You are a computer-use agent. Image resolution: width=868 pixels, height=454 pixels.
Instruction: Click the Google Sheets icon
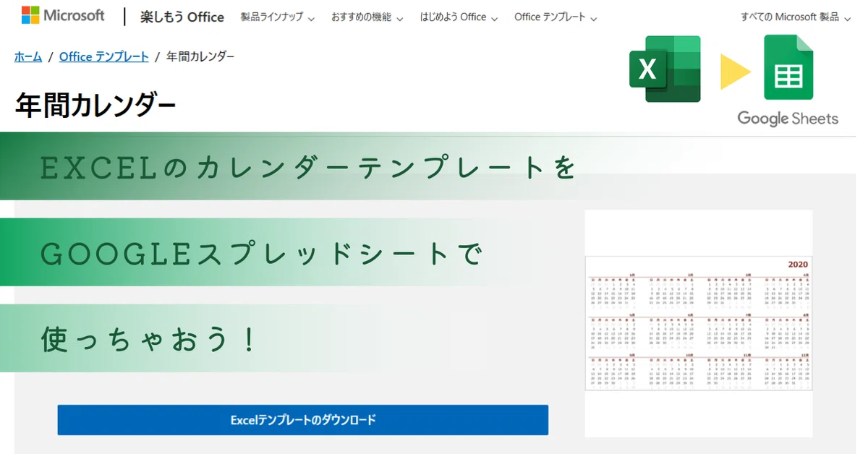788,67
